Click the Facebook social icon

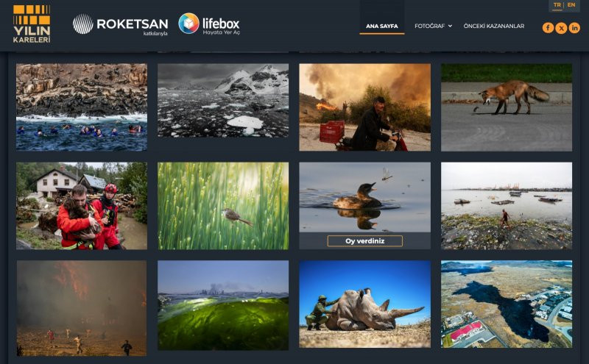[548, 28]
